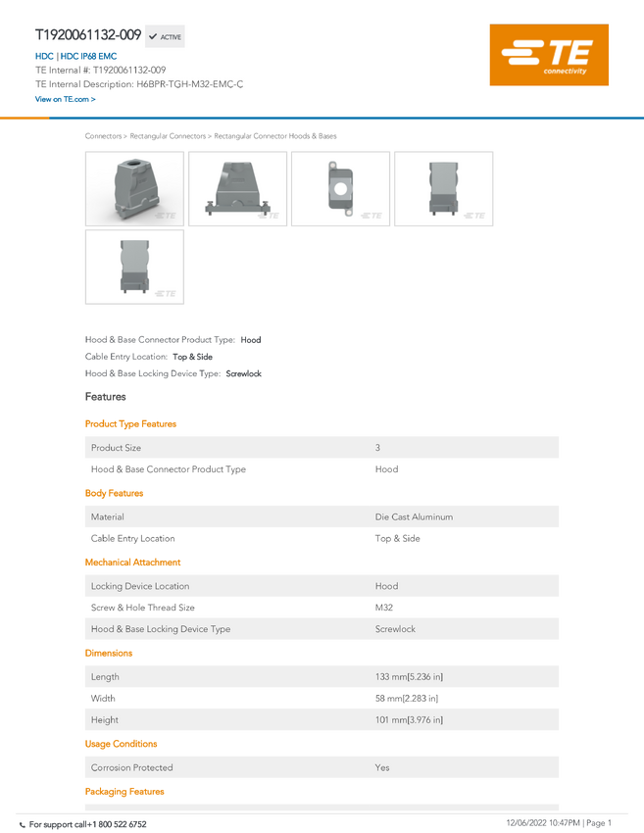Click Packaging Features heading
Image resolution: width=644 pixels, height=833 pixels.
(124, 792)
